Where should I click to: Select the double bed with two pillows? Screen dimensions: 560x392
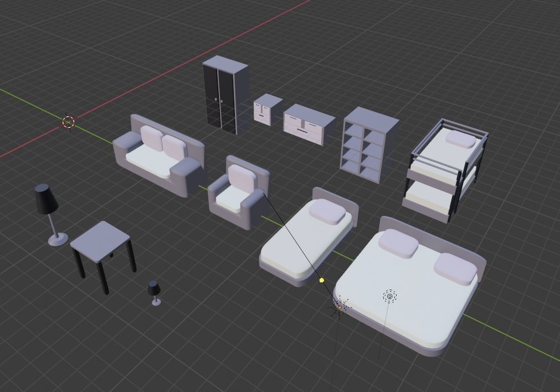[410, 287]
